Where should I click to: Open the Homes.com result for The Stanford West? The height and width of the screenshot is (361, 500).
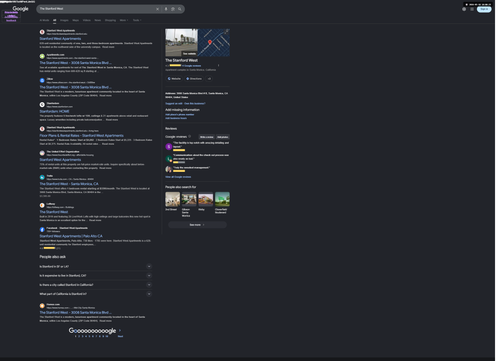pyautogui.click(x=75, y=312)
